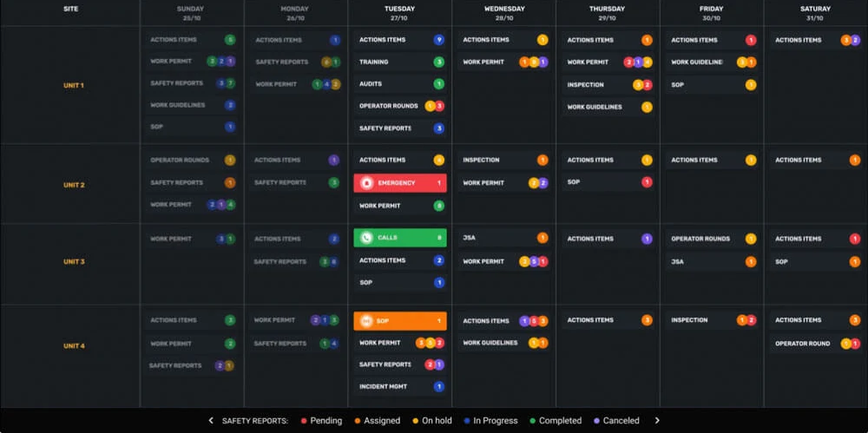The image size is (868, 433).
Task: Select the Thursday 29/10 column header
Action: click(x=608, y=13)
